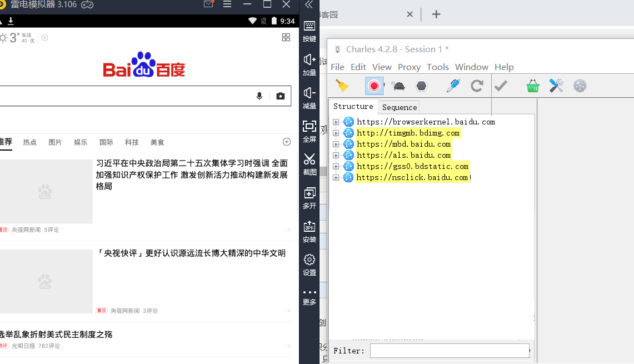Select the 国际 news tab
Viewport: 634px width, 364px height.
point(106,142)
